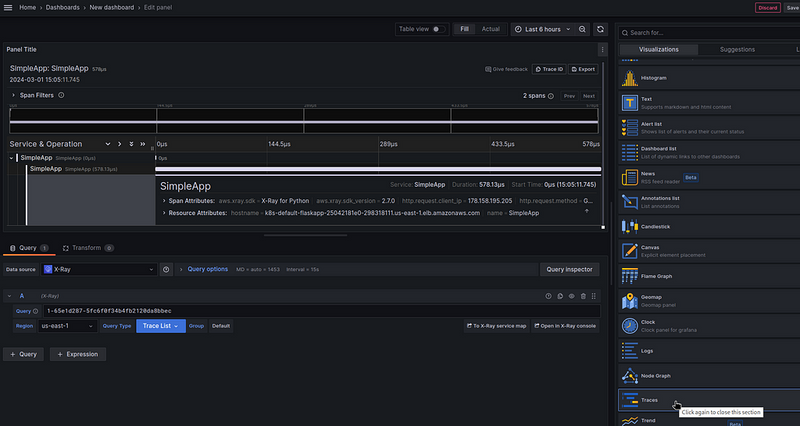The height and width of the screenshot is (426, 800).
Task: Click the Trace ID button
Action: pos(549,69)
